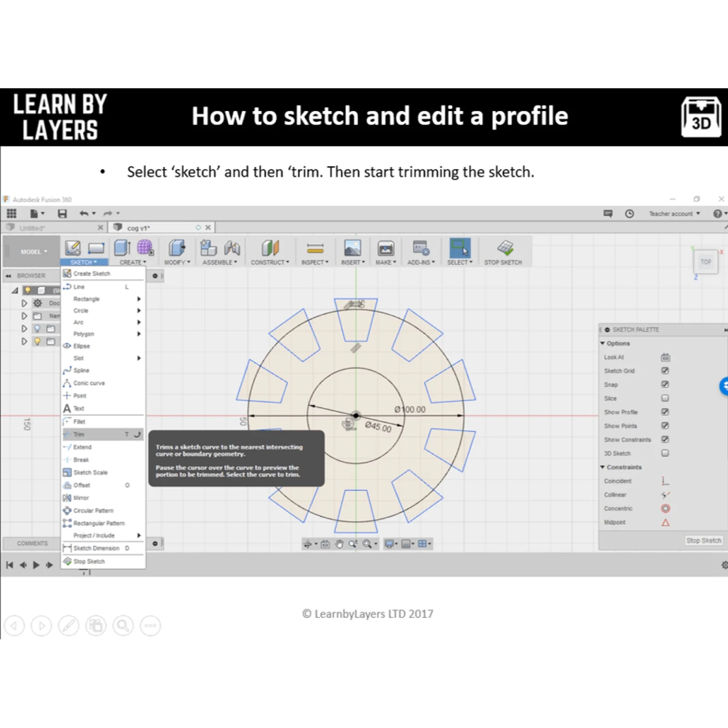The height and width of the screenshot is (728, 728).
Task: Open the Teacher account dropdown
Action: 674,214
